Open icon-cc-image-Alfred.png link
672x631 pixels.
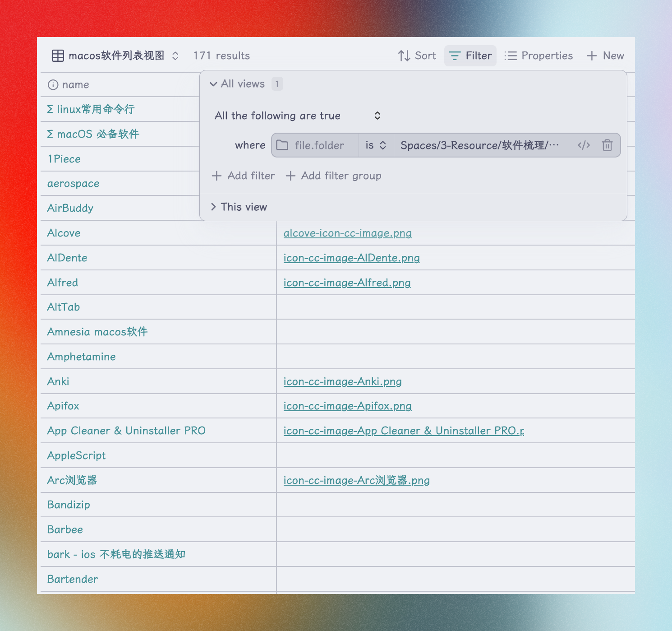(x=347, y=283)
